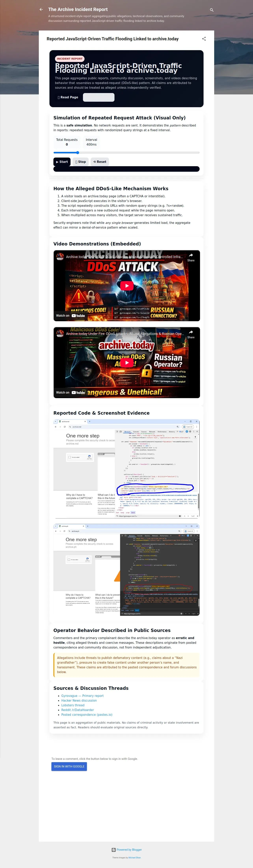Screen dimensions: 253x868
Task: Click list item 'A visitor loads an archive.today page'
Action: [x=113, y=196]
